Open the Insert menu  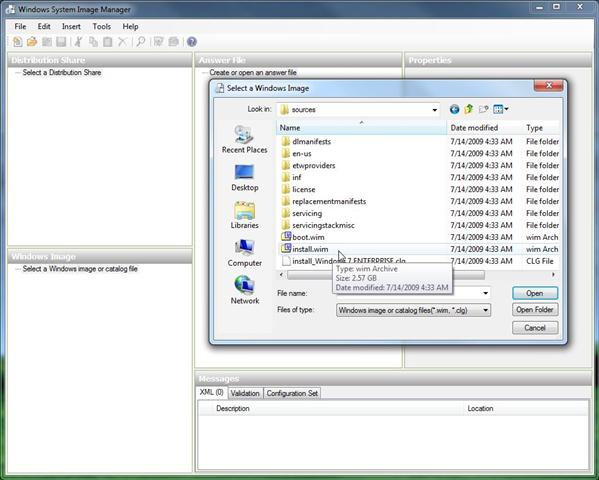click(71, 26)
